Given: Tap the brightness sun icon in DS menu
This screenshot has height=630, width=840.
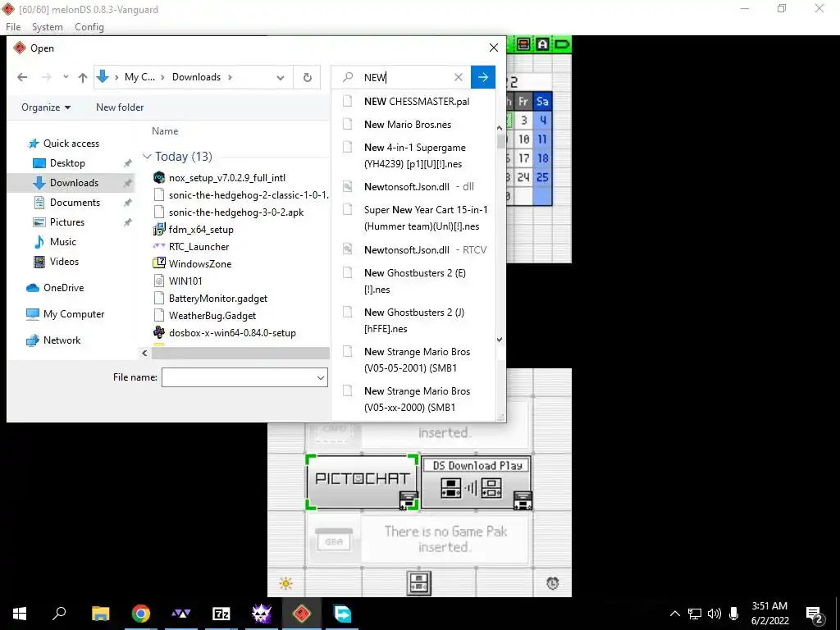Looking at the screenshot, I should click(x=286, y=583).
